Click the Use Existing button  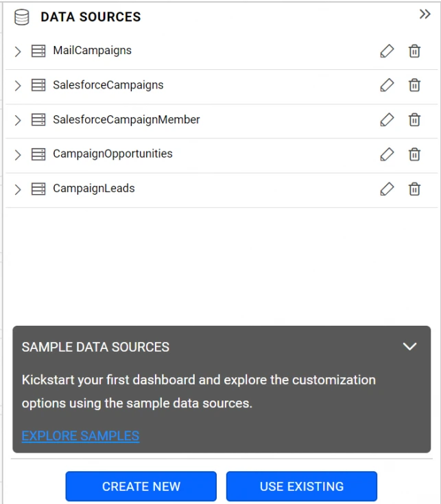coord(301,486)
